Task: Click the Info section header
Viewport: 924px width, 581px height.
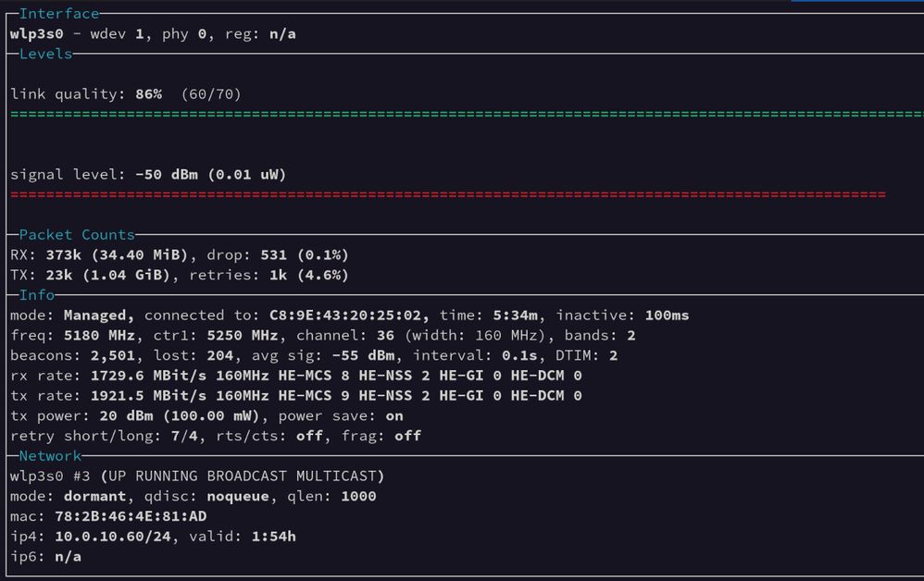Action: click(x=37, y=295)
